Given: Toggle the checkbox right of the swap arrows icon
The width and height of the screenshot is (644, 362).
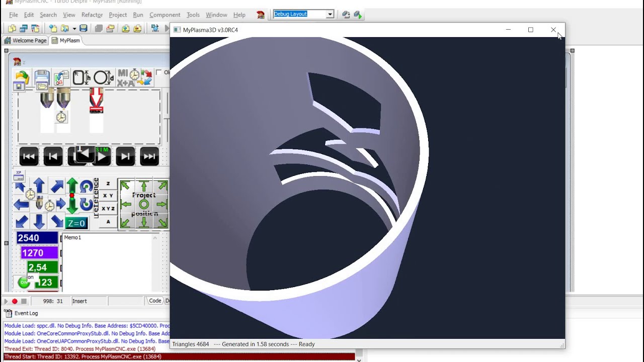Looking at the screenshot, I should click(x=159, y=72).
